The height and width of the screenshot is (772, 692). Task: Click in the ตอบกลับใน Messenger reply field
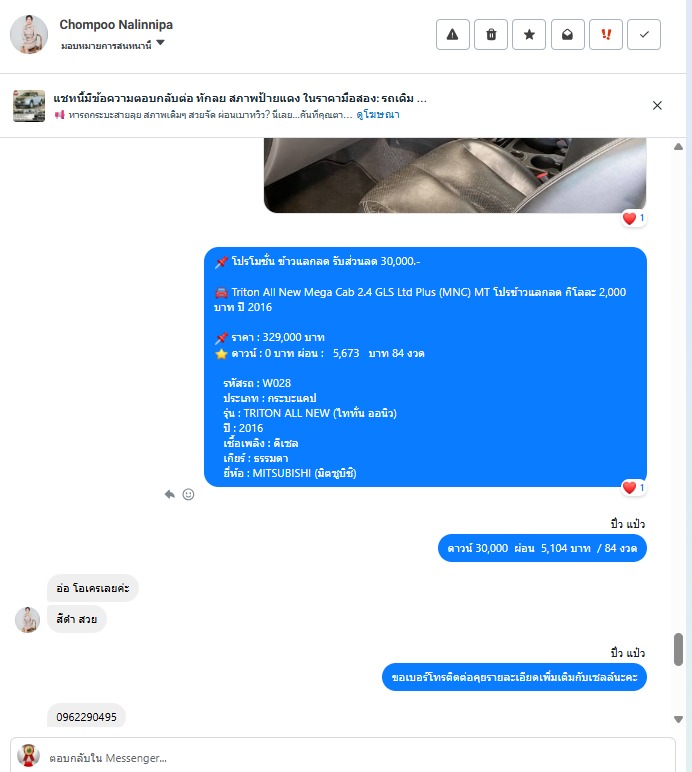point(343,758)
